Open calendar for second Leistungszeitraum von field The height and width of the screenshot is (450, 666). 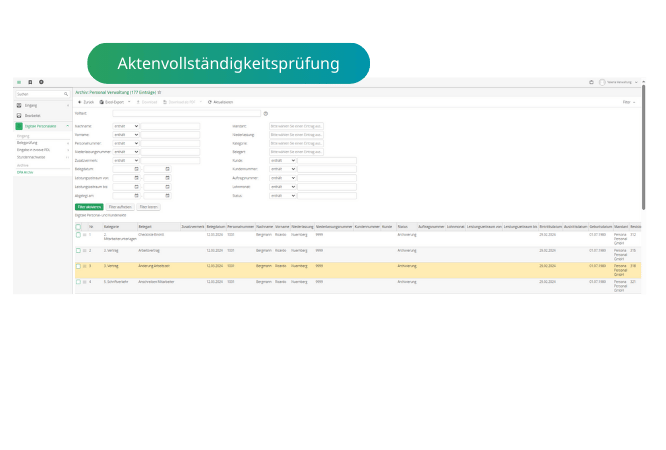pos(167,178)
